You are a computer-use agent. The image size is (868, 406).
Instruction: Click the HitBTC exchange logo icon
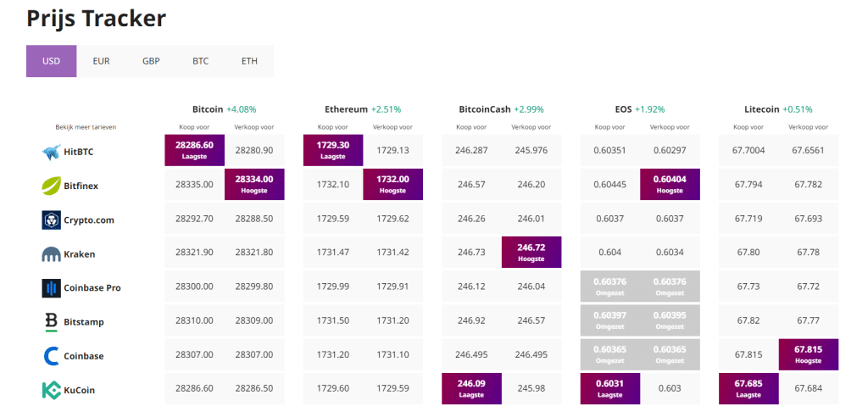[x=51, y=151]
